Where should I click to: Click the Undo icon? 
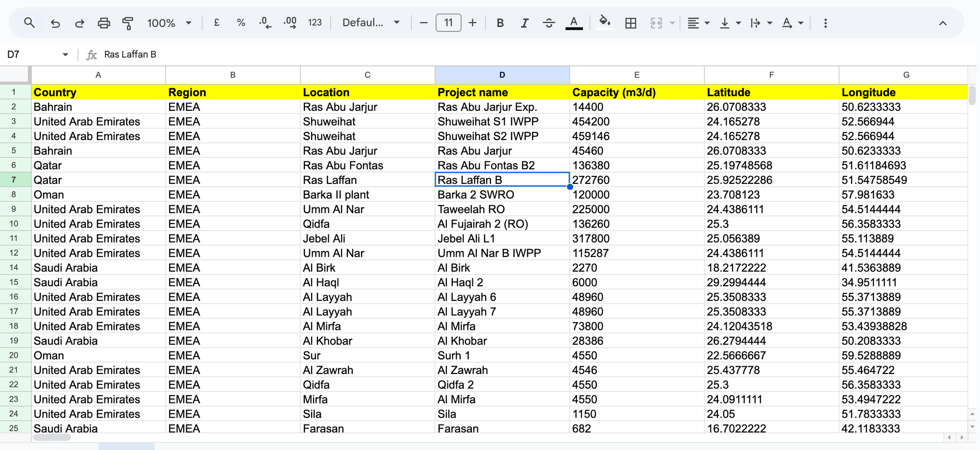(55, 23)
